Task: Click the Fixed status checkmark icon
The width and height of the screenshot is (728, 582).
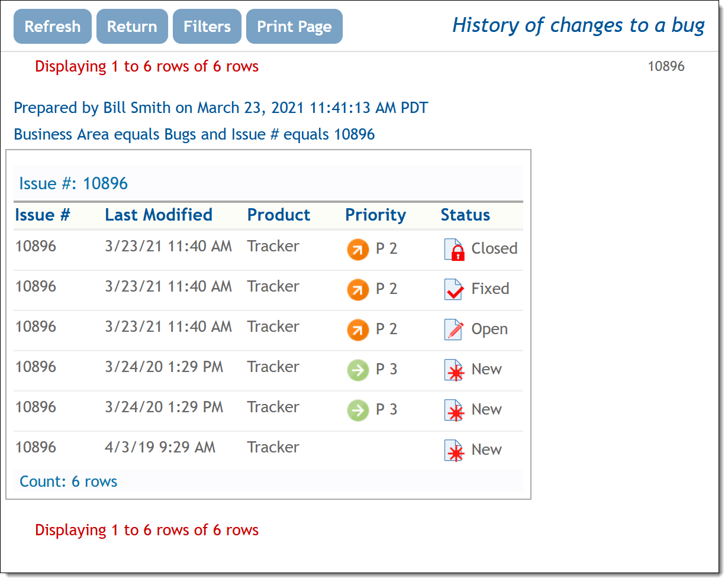Action: point(454,290)
